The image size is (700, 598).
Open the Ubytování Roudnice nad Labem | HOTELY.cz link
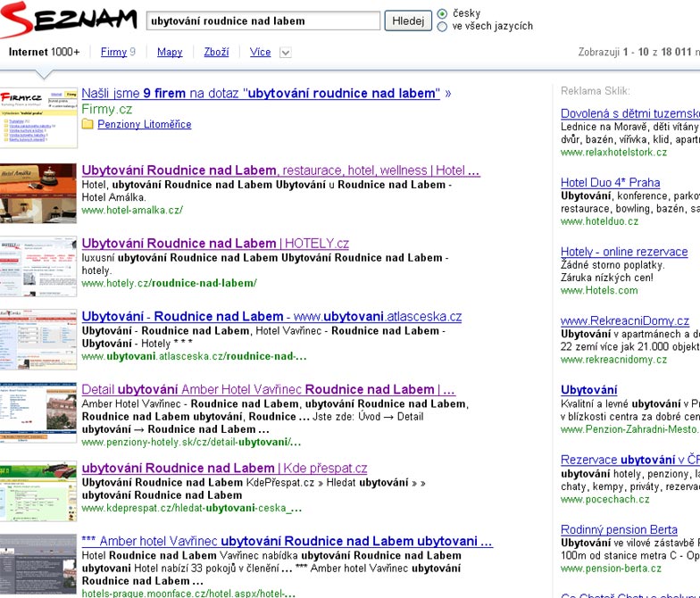(x=215, y=244)
